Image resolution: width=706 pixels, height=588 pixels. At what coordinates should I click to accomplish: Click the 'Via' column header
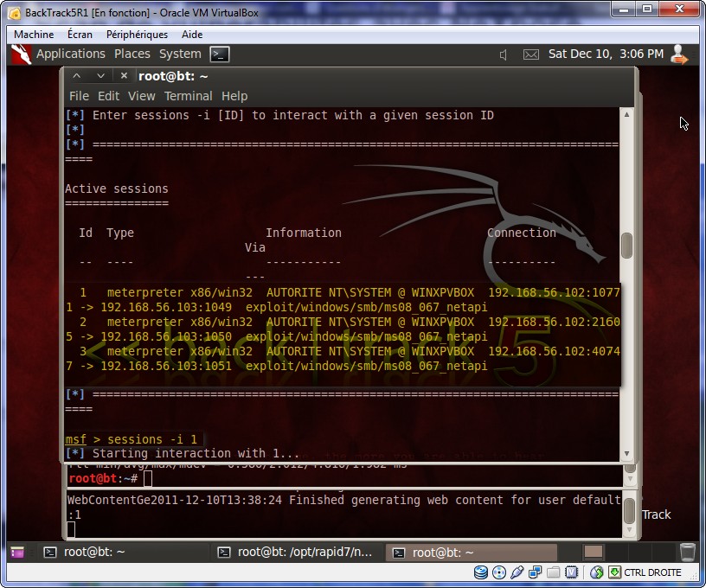(255, 248)
